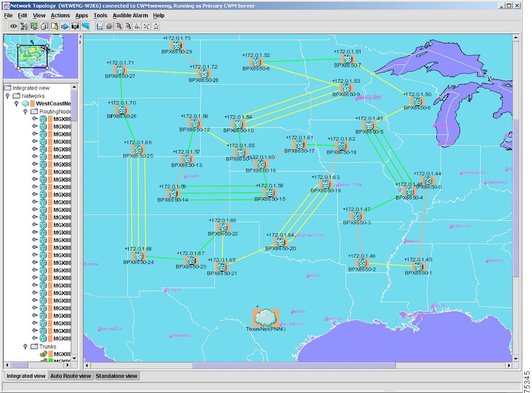This screenshot has width=532, height=393.
Task: Click the first magnifier zoom icon
Action: pyautogui.click(x=119, y=26)
